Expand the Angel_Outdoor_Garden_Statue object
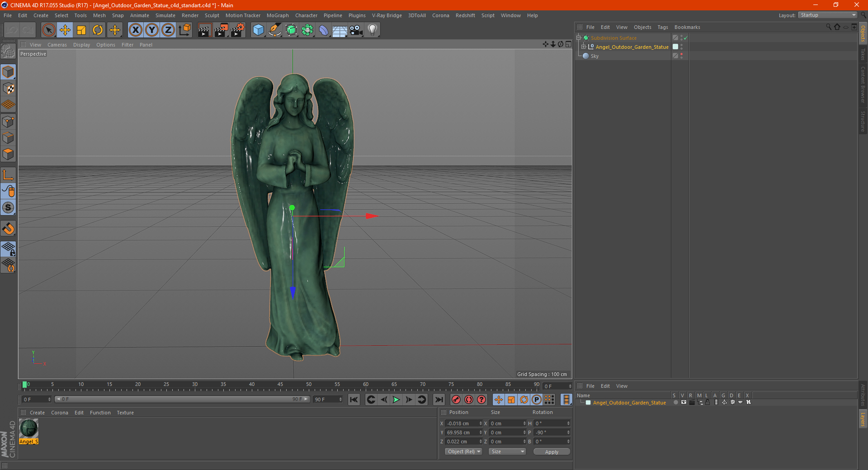The image size is (868, 470). coord(583,47)
